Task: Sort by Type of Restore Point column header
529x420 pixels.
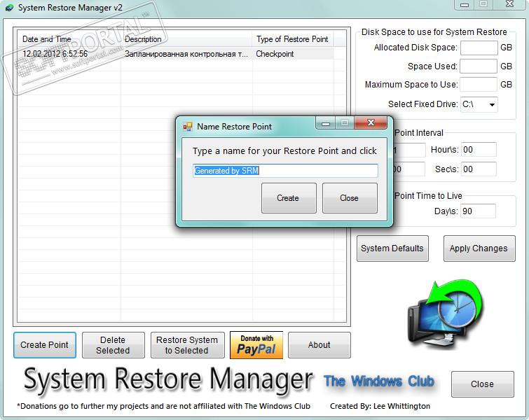Action: coord(293,39)
